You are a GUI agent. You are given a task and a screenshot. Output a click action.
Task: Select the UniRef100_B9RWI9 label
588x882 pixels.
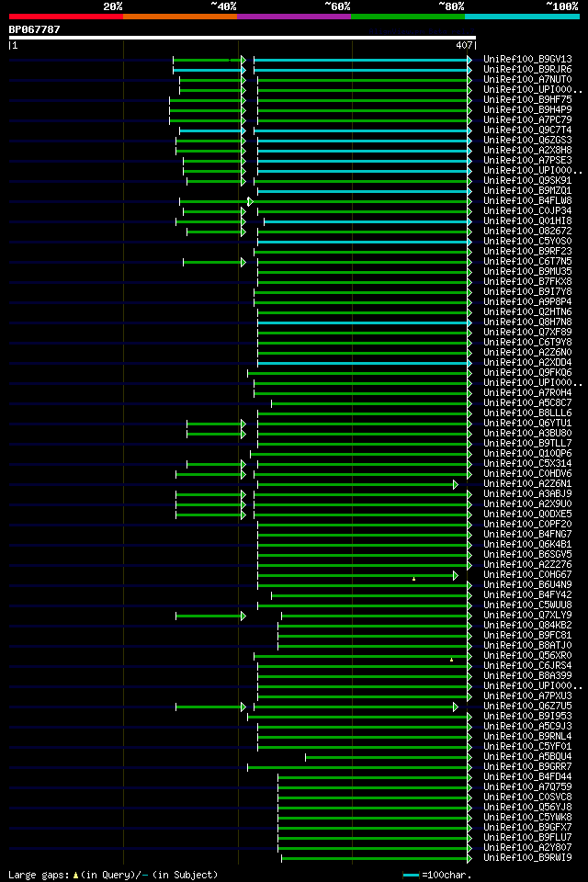pos(527,858)
